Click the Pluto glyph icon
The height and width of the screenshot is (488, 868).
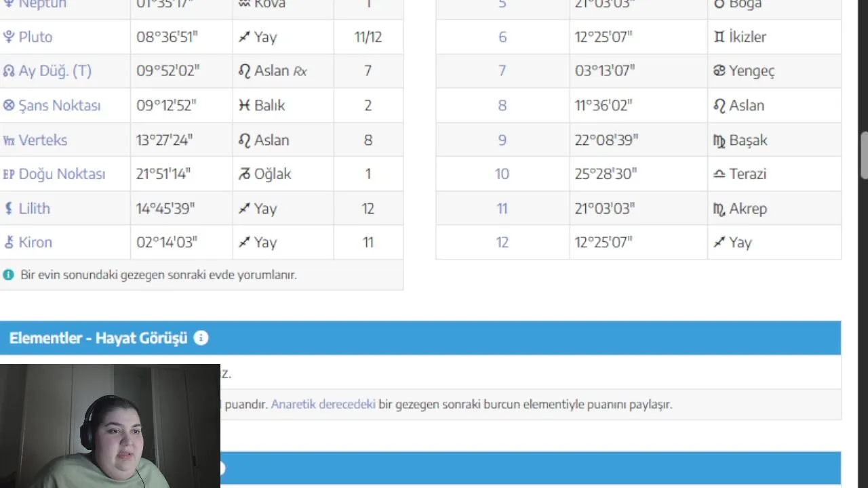point(9,37)
